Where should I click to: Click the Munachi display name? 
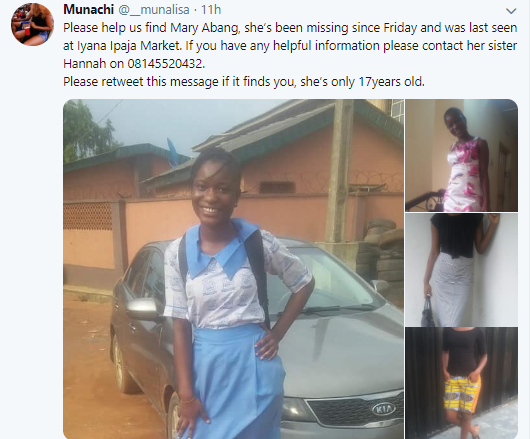pyautogui.click(x=88, y=9)
